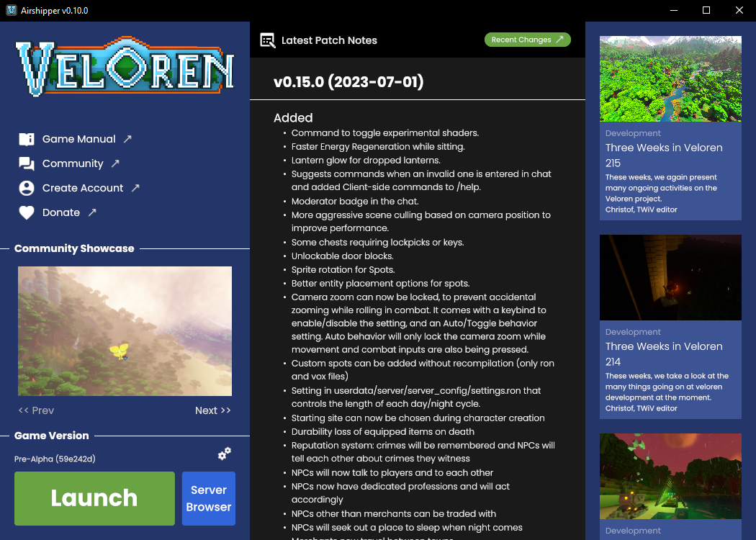Click 'Sprite rotation for Spots.' line
This screenshot has height=540, width=756.
click(343, 269)
